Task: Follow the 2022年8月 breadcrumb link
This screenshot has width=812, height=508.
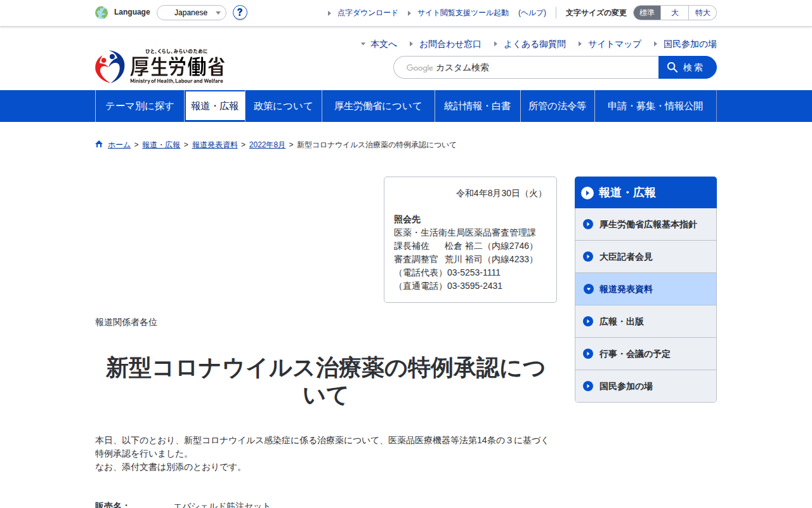Action: pyautogui.click(x=267, y=145)
